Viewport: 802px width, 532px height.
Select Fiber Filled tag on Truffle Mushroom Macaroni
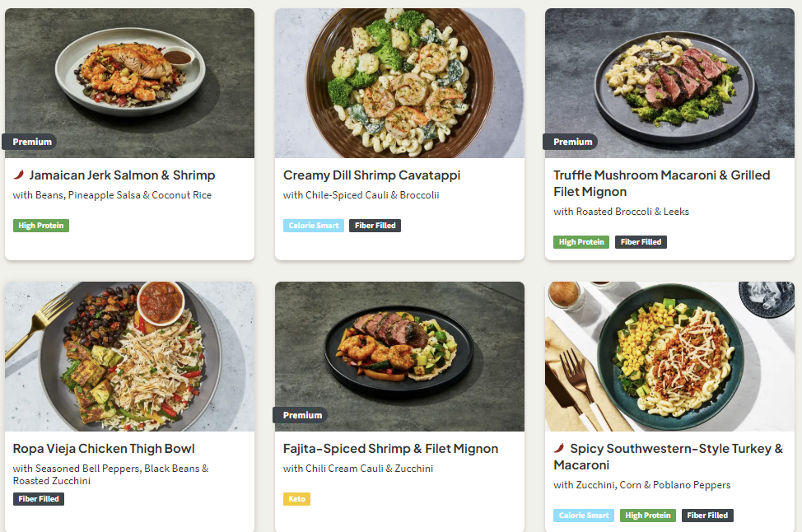(641, 242)
